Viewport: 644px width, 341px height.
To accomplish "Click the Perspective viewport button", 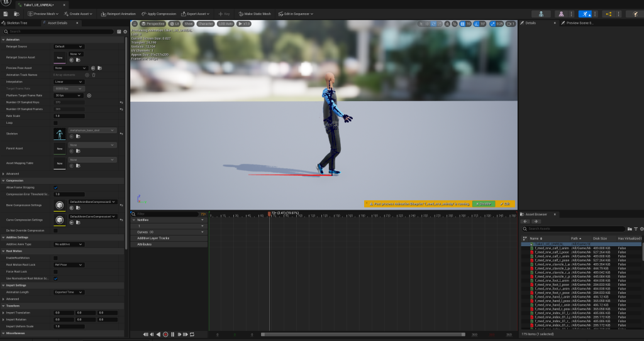I will [153, 24].
